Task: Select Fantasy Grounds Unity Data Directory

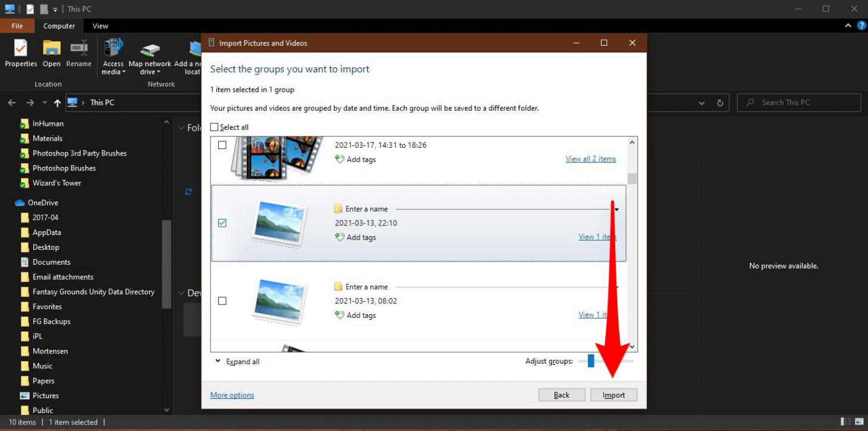Action: (94, 292)
